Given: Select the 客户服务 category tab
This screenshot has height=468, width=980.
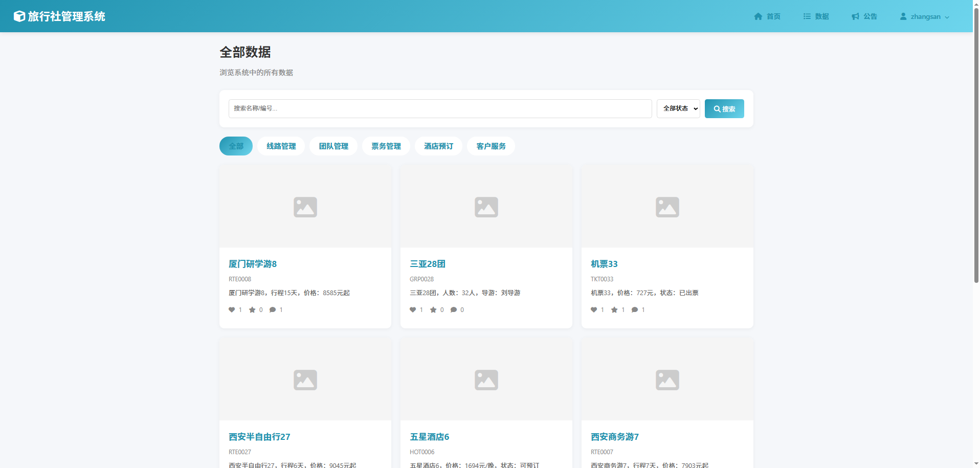Looking at the screenshot, I should pos(491,146).
